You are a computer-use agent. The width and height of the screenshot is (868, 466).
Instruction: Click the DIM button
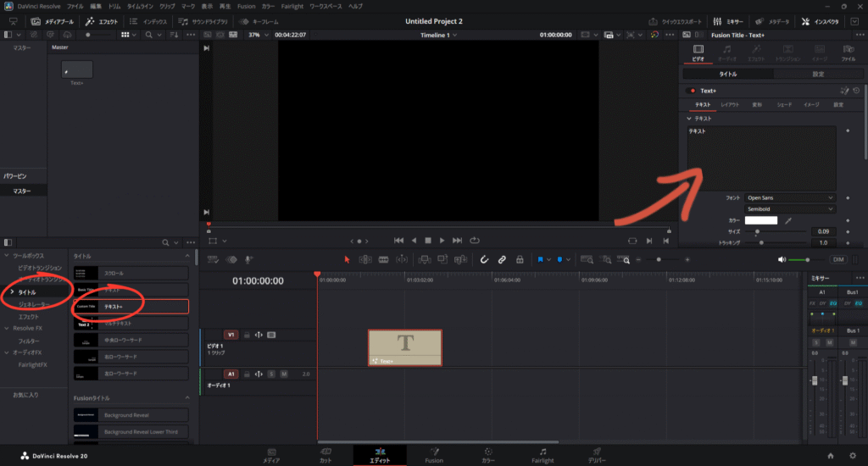[x=838, y=259]
